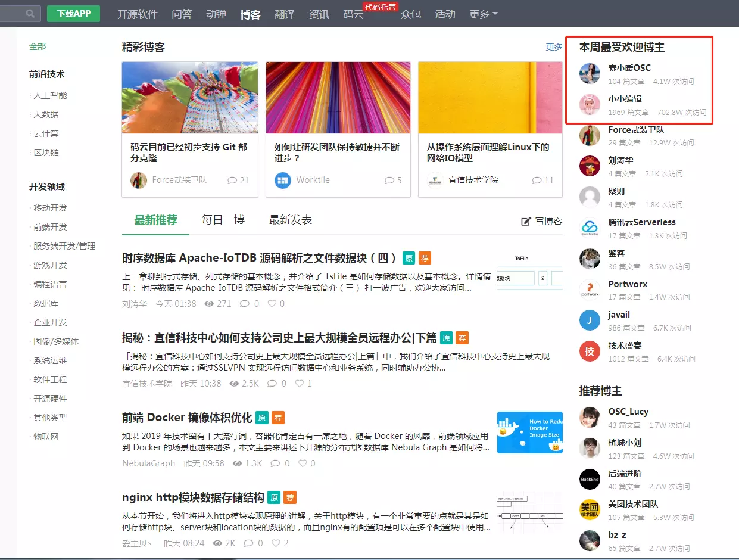739x560 pixels.
Task: Open nginx http模块数据存储结构 article
Action: [193, 497]
